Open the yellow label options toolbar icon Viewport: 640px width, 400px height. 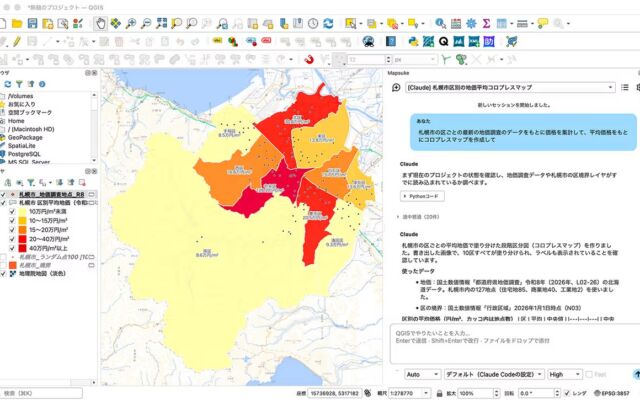pos(217,41)
